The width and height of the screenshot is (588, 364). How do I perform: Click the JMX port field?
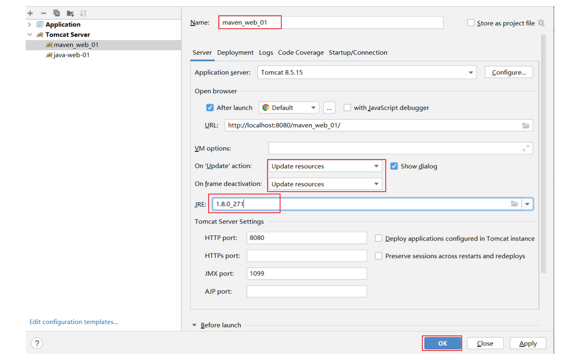[x=307, y=273]
